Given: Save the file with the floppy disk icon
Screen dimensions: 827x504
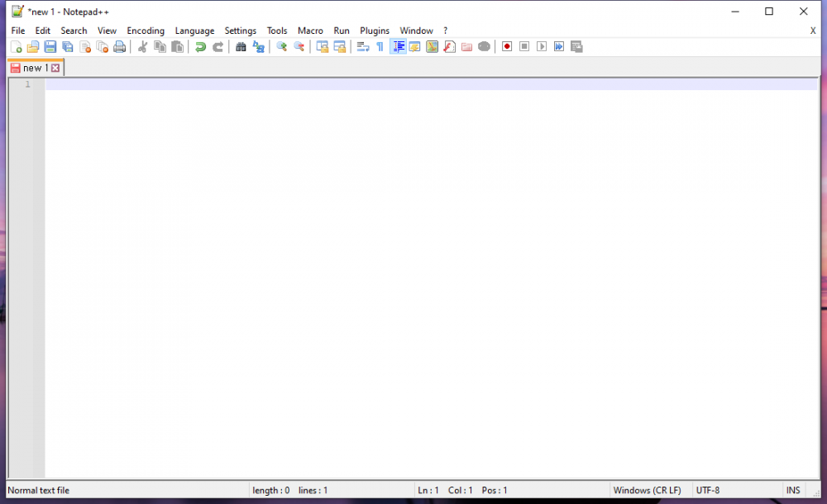Looking at the screenshot, I should pyautogui.click(x=50, y=47).
